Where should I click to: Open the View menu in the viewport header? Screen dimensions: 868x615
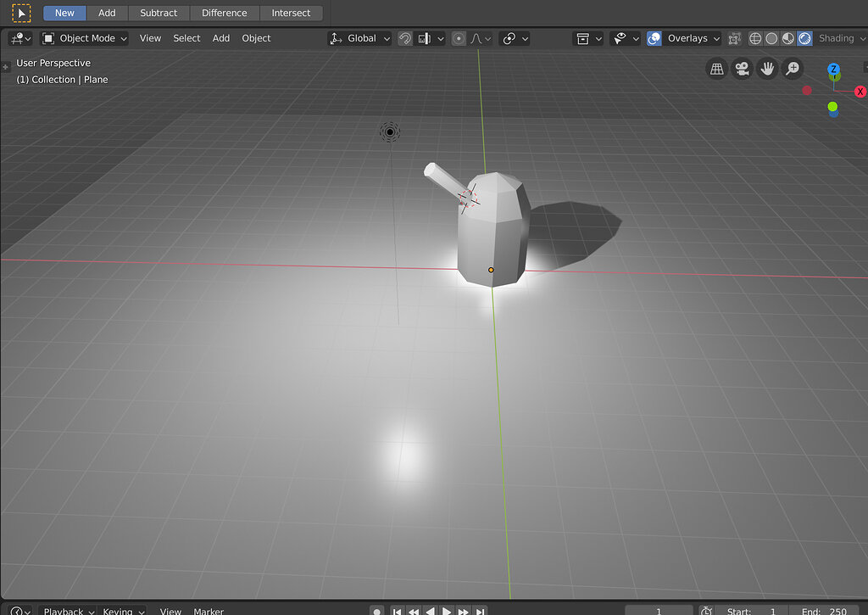[x=150, y=38]
